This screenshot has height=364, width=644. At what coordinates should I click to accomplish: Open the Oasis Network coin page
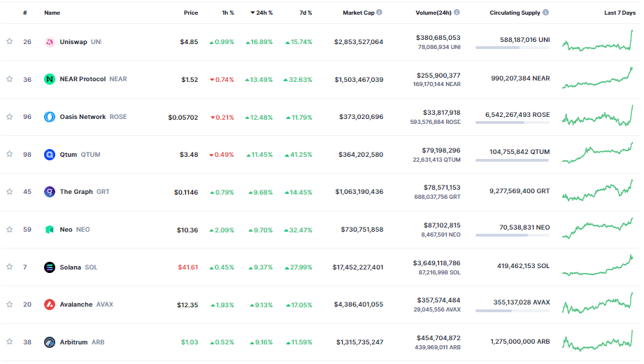click(83, 117)
